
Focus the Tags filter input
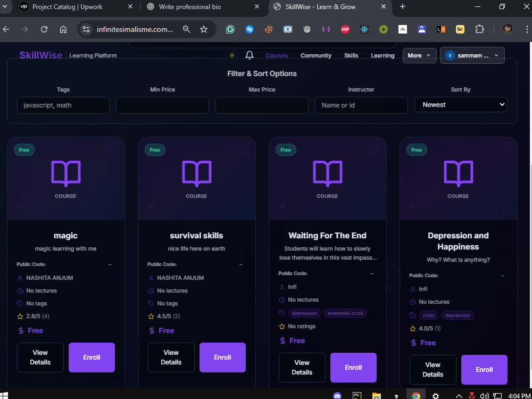click(x=63, y=105)
